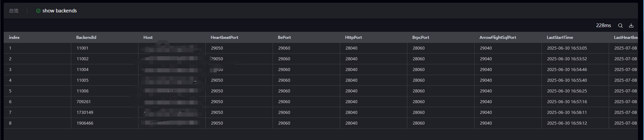Click the green success check icon

point(38,11)
